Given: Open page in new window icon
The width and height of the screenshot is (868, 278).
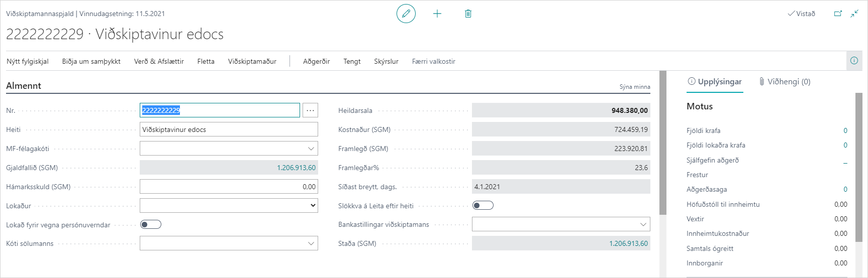Looking at the screenshot, I should point(838,14).
